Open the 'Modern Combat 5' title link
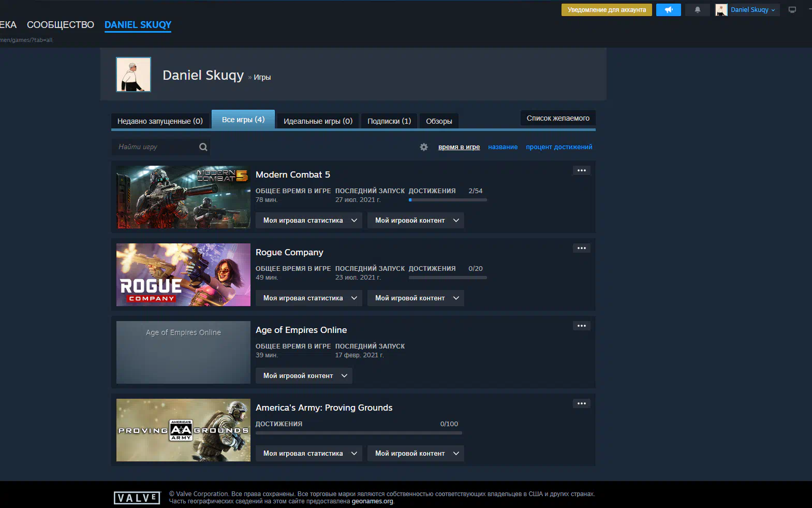The height and width of the screenshot is (508, 812). tap(293, 175)
